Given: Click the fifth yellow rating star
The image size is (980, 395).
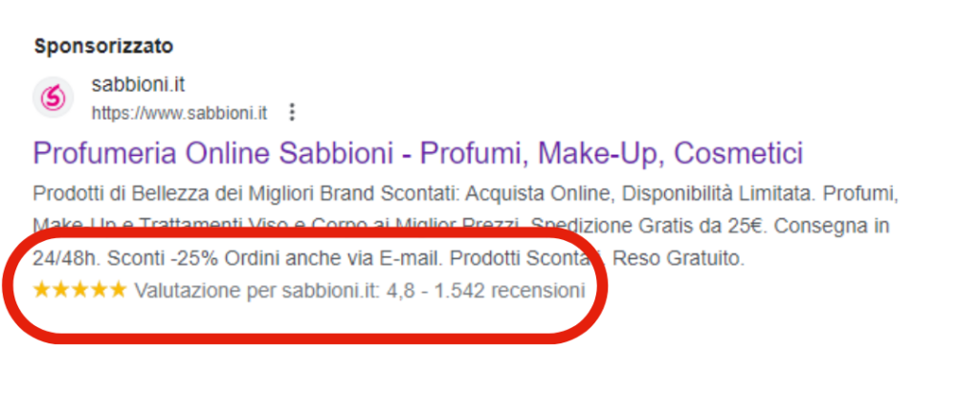Looking at the screenshot, I should [118, 290].
